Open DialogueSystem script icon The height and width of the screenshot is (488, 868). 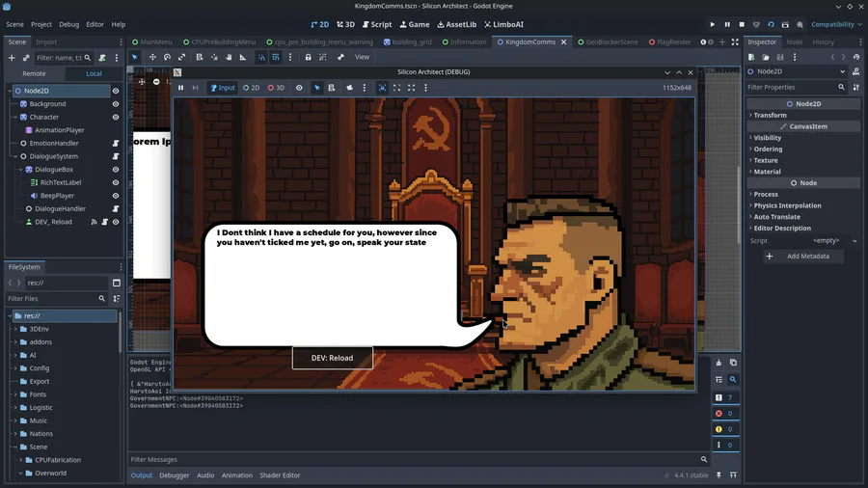[x=116, y=156]
